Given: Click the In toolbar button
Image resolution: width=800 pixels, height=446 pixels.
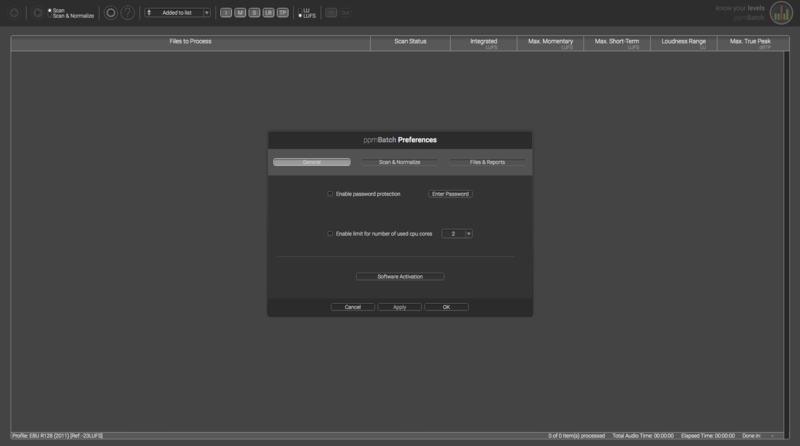Looking at the screenshot, I should [x=331, y=12].
